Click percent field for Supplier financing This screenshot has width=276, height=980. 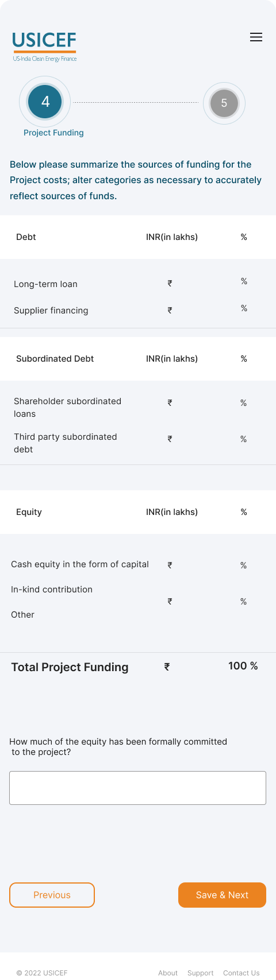[244, 308]
